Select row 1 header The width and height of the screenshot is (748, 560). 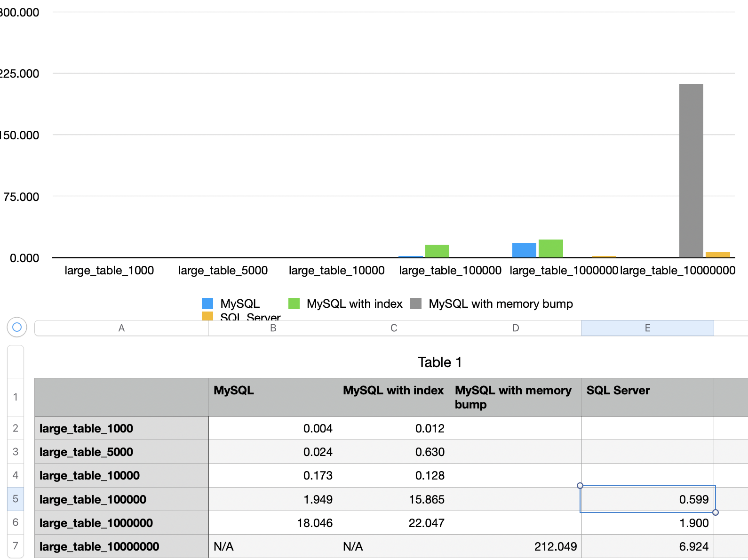pyautogui.click(x=16, y=397)
